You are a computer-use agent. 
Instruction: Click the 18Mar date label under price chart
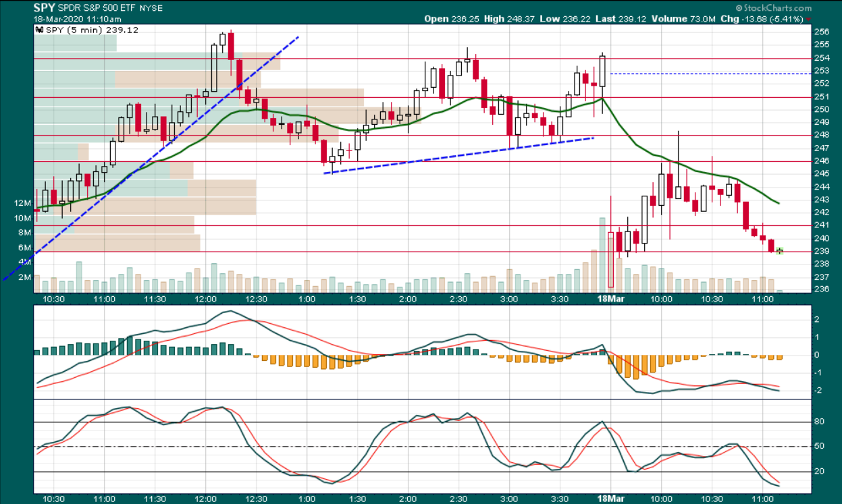610,299
